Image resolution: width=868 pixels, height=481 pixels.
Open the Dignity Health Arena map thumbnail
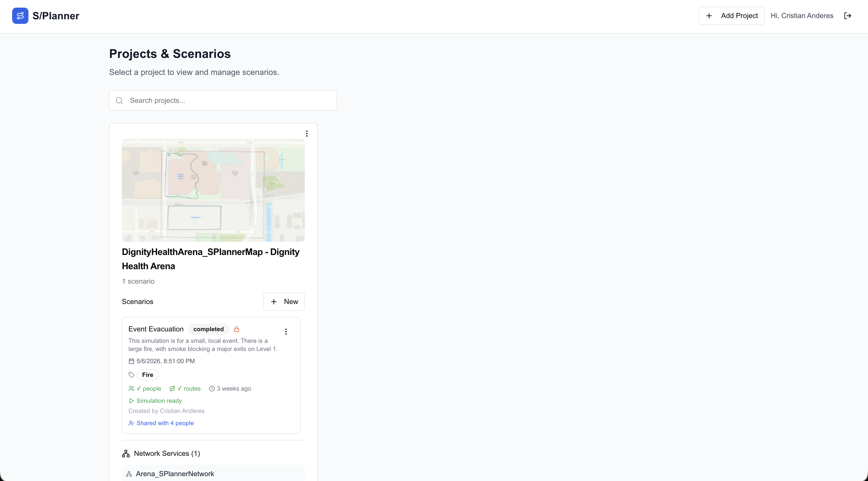[x=213, y=190]
